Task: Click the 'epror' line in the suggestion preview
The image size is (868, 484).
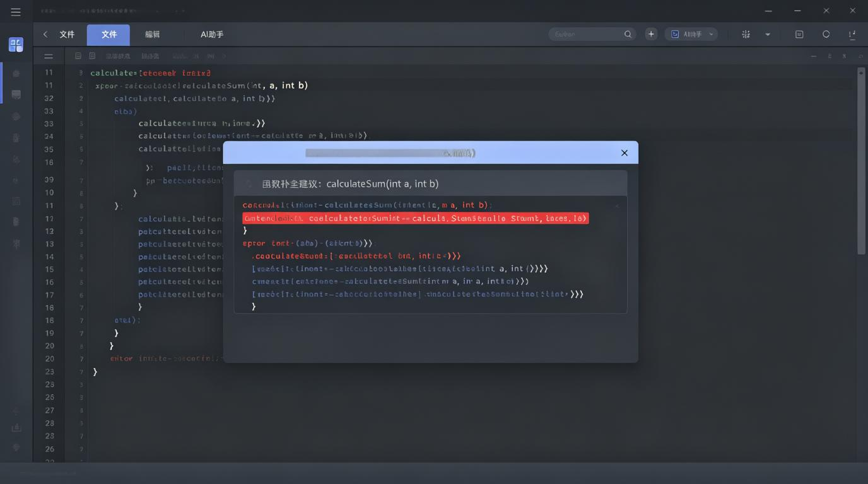Action: (x=308, y=243)
